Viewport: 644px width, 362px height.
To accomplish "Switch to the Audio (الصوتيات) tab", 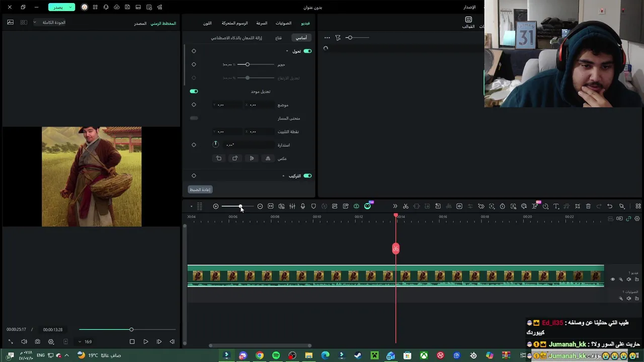I will point(283,23).
